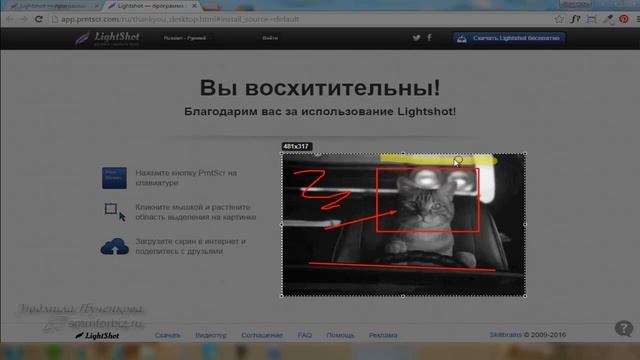640x360 pixels.
Task: Close the active Lightshot browser tab
Action: pos(195,6)
